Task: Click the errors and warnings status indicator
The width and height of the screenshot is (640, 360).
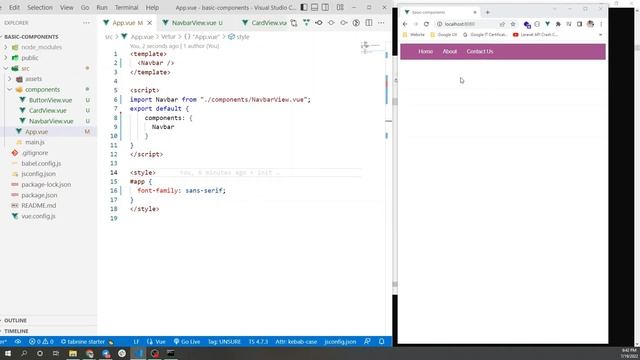Action: [41, 342]
